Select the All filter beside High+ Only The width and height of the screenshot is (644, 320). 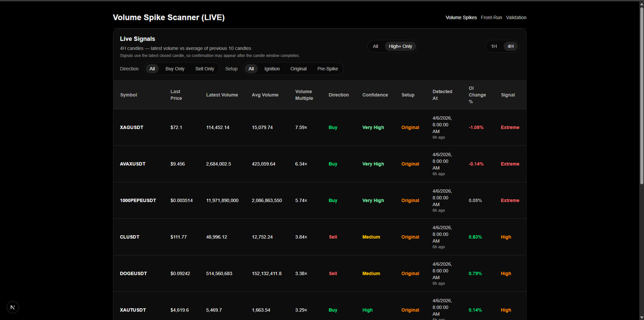tap(376, 47)
